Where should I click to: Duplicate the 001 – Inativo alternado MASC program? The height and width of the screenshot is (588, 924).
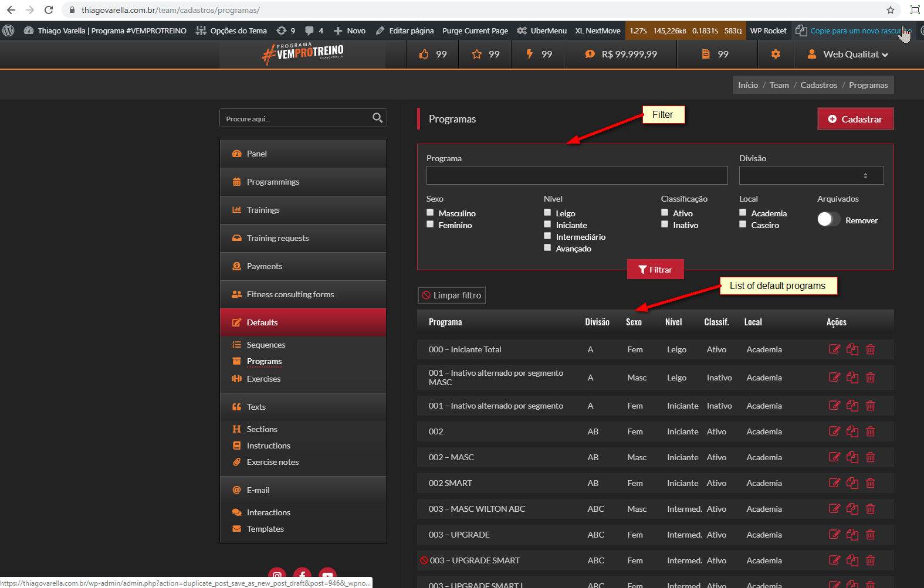click(x=852, y=378)
